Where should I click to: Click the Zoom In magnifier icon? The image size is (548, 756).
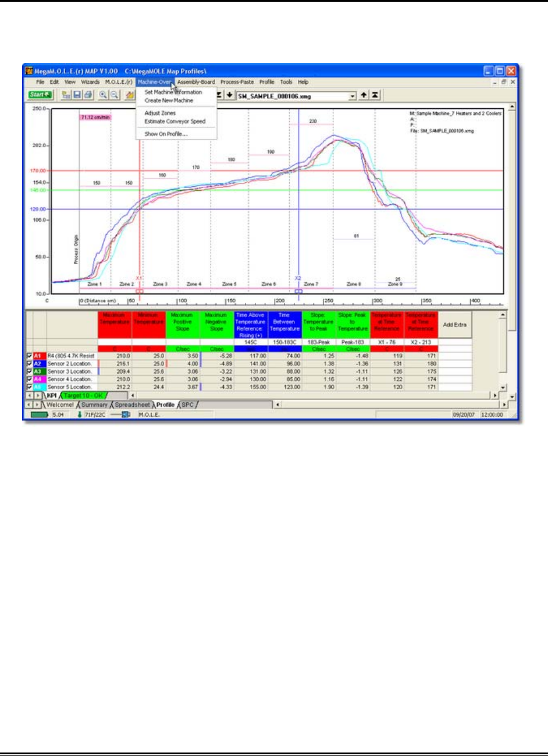[x=103, y=95]
